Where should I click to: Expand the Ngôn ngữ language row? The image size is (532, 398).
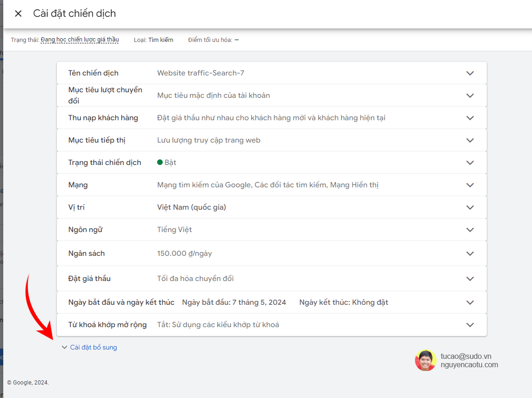tap(470, 229)
